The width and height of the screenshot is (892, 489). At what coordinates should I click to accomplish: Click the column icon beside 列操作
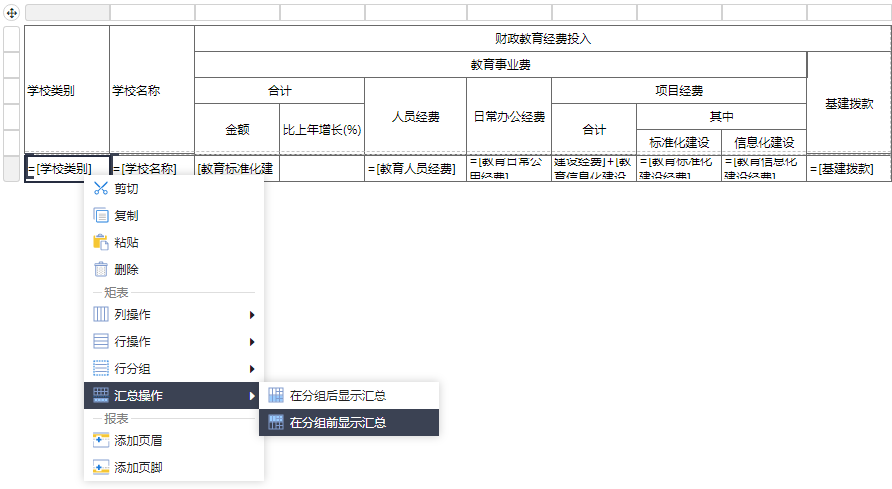101,314
